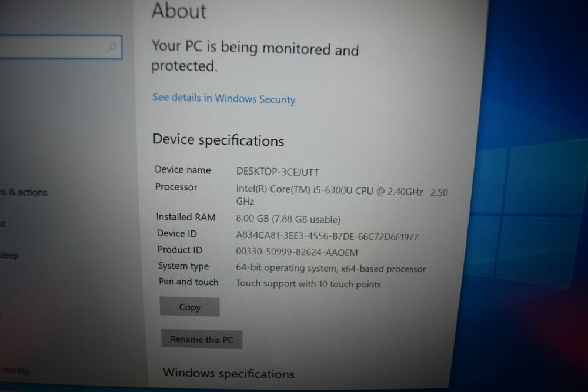The width and height of the screenshot is (588, 392).
Task: Focus the Settings search field
Action: [61, 47]
